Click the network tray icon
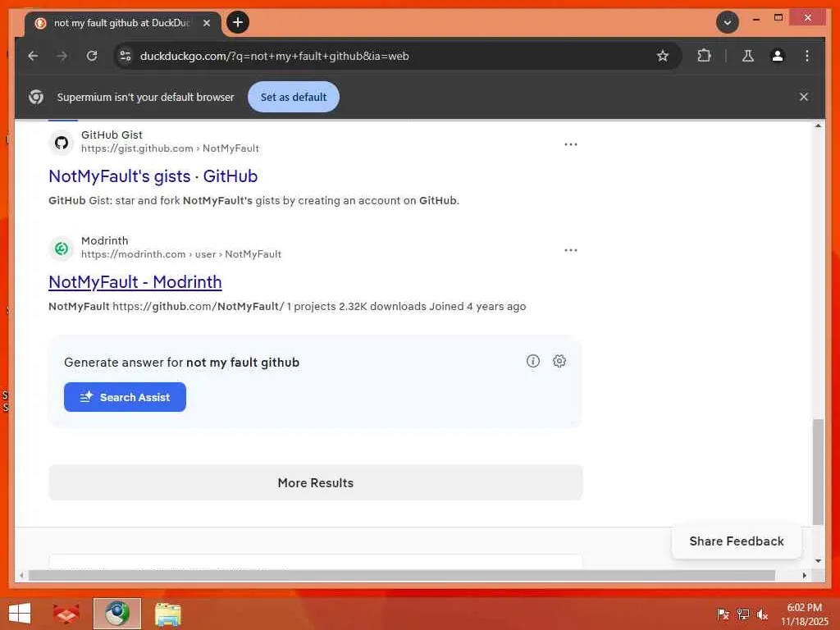 (x=743, y=614)
